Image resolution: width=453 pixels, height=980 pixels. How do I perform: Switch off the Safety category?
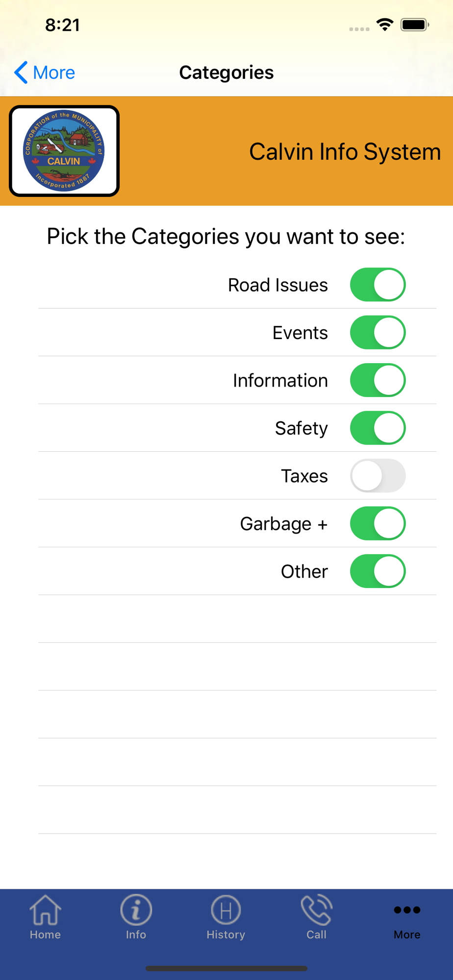[x=377, y=428]
